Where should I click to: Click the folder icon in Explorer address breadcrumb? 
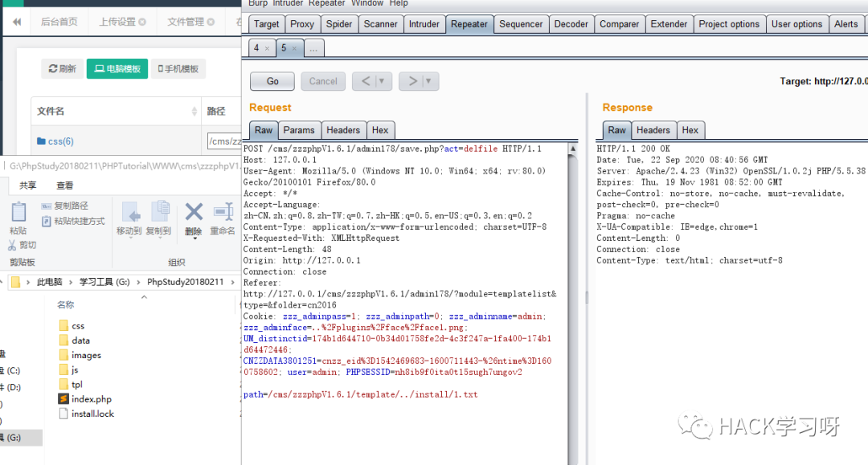pyautogui.click(x=15, y=282)
